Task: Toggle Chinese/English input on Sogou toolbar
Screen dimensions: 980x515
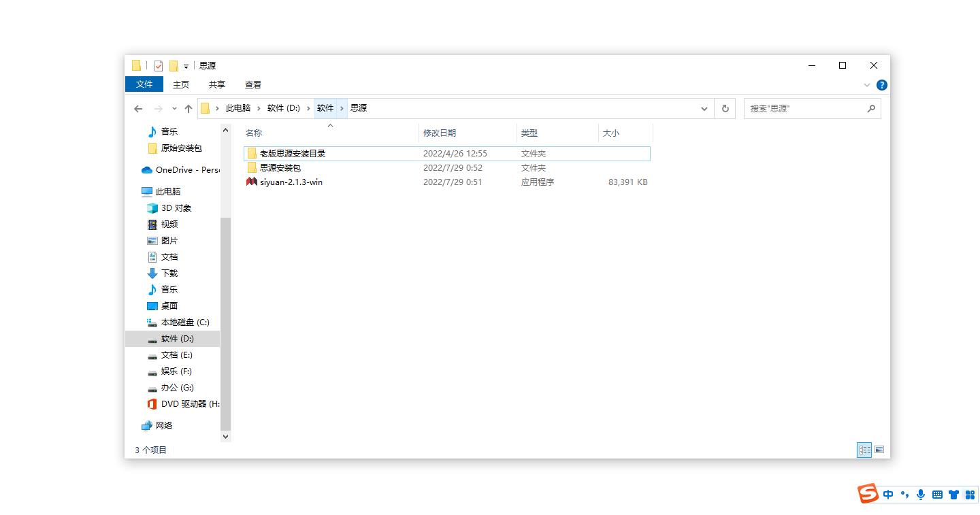Action: pyautogui.click(x=887, y=495)
